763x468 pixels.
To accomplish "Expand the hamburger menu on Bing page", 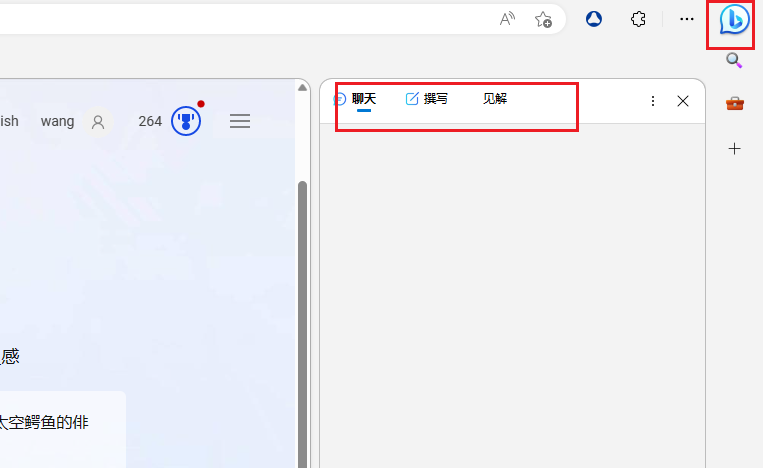I will click(x=240, y=121).
